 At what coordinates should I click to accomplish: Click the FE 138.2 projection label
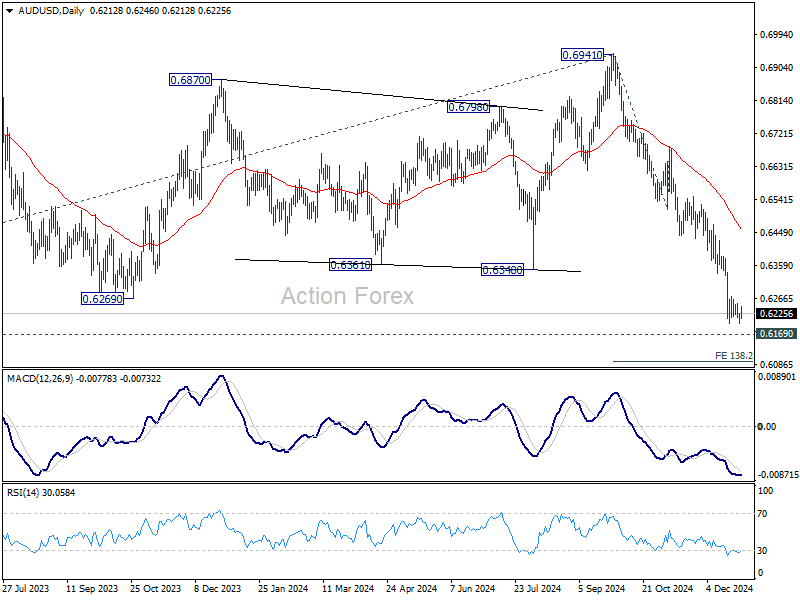pos(734,355)
